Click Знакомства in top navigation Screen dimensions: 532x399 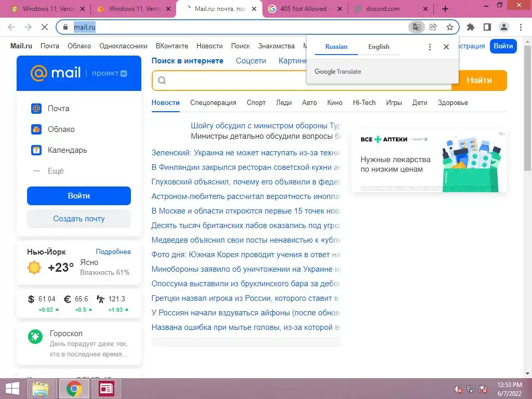pos(276,46)
